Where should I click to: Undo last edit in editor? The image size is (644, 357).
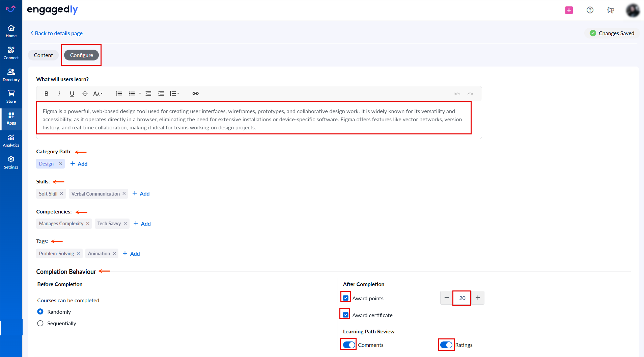tap(457, 94)
